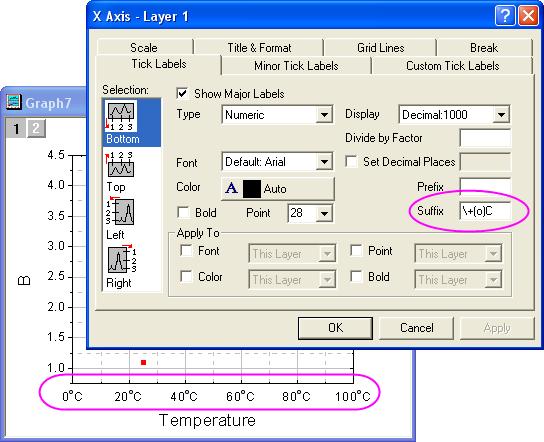The image size is (544, 442).
Task: Click the OK button
Action: 335,328
